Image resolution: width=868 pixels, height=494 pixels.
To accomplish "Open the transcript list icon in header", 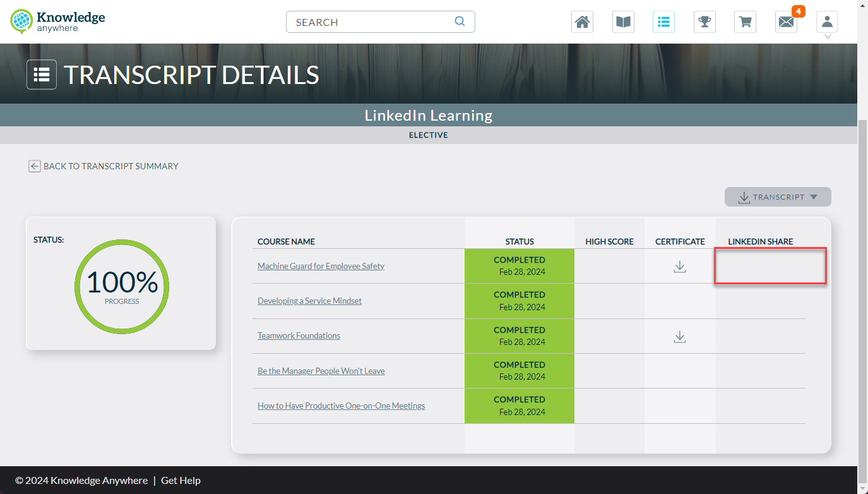I will click(x=663, y=22).
